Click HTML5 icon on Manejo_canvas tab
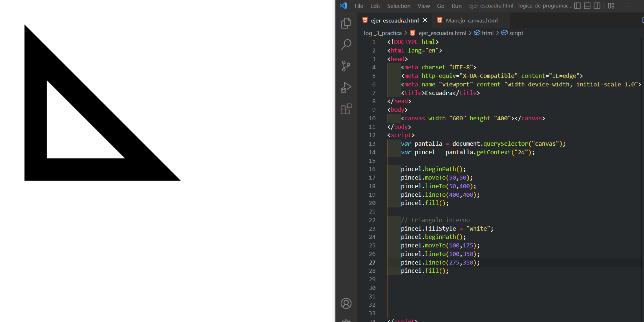This screenshot has height=322, width=644. click(440, 20)
